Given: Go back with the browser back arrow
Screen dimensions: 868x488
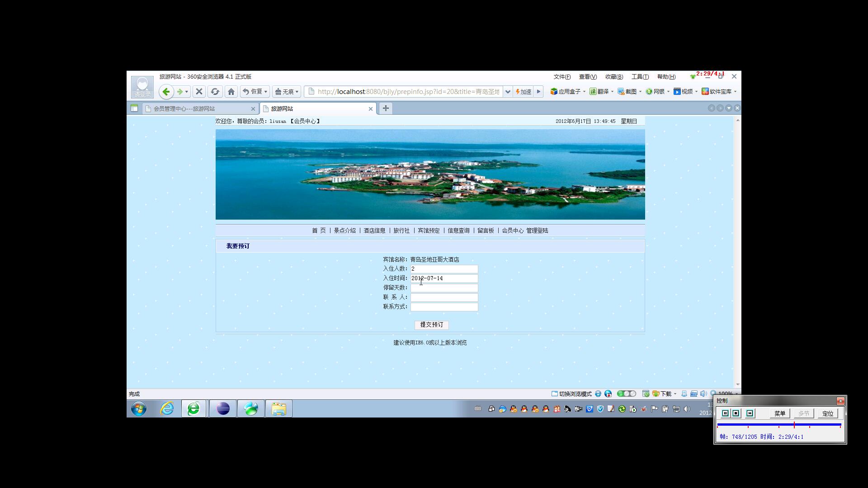Looking at the screenshot, I should pyautogui.click(x=166, y=92).
